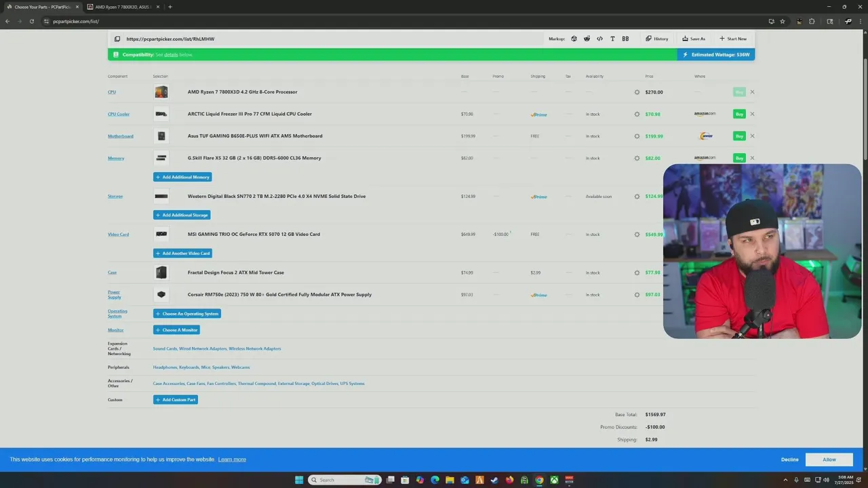Click Choose An Operating System
868x488 pixels.
pos(187,314)
